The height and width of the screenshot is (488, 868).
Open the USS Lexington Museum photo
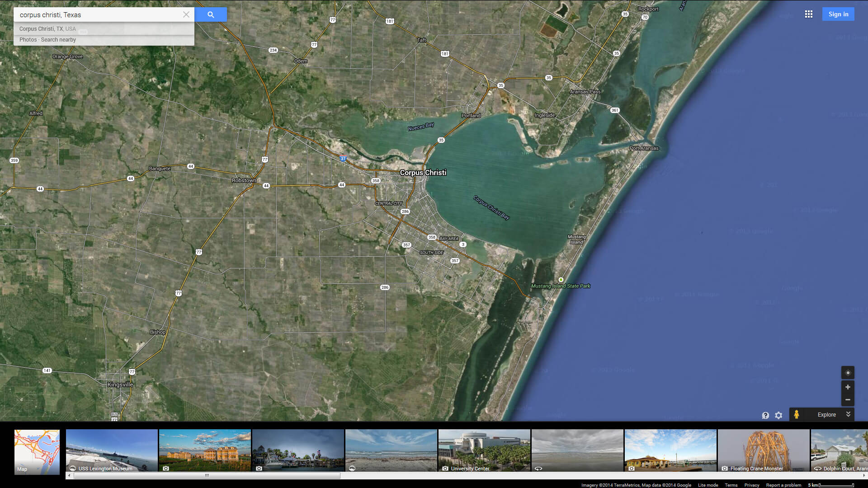pos(112,450)
